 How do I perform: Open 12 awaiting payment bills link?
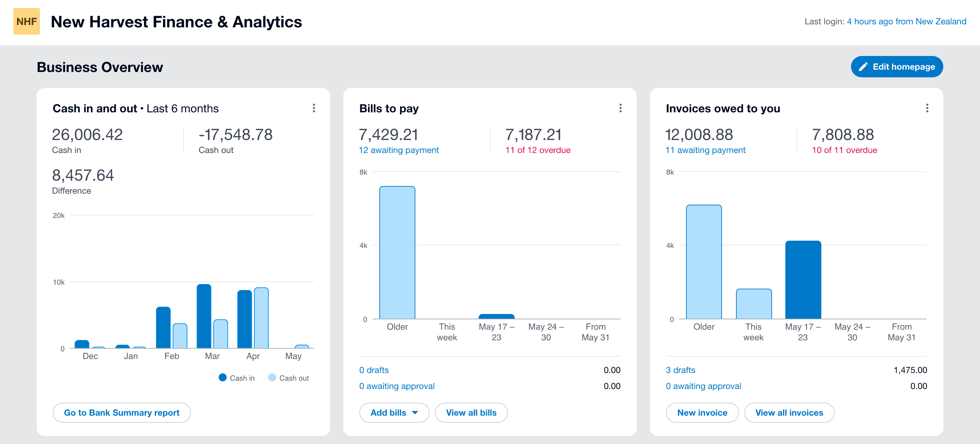click(399, 150)
